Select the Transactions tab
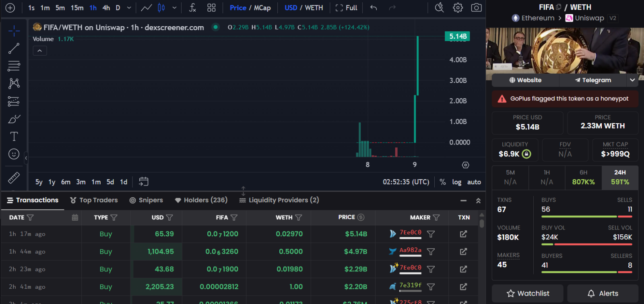The height and width of the screenshot is (304, 644). pyautogui.click(x=33, y=200)
